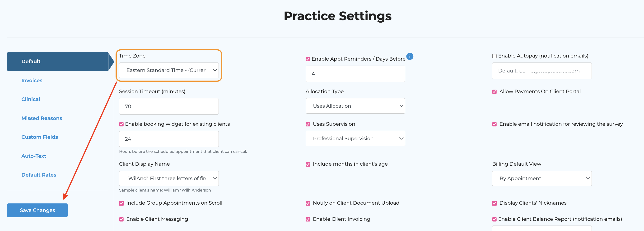Open the Clinical settings tab

(31, 99)
